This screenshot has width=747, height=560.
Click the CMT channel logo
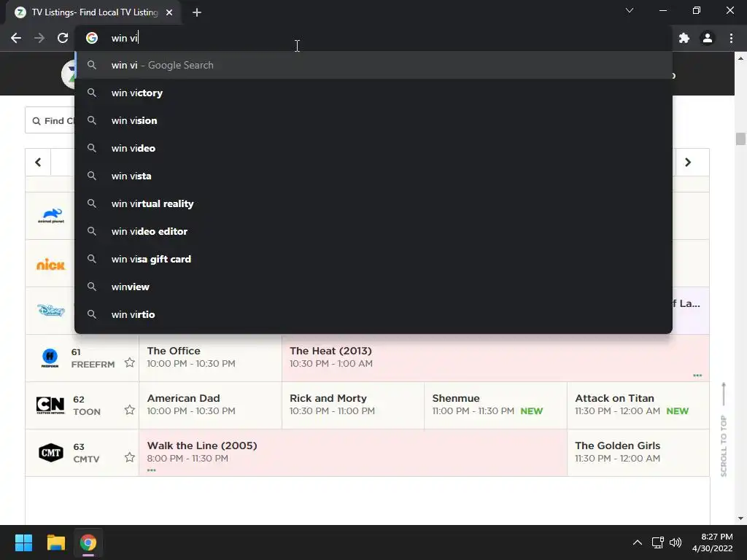(50, 452)
